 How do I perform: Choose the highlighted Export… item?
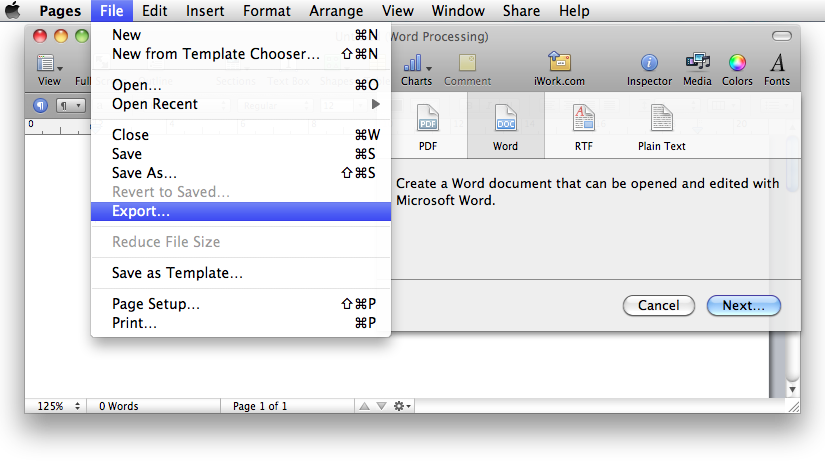241,211
